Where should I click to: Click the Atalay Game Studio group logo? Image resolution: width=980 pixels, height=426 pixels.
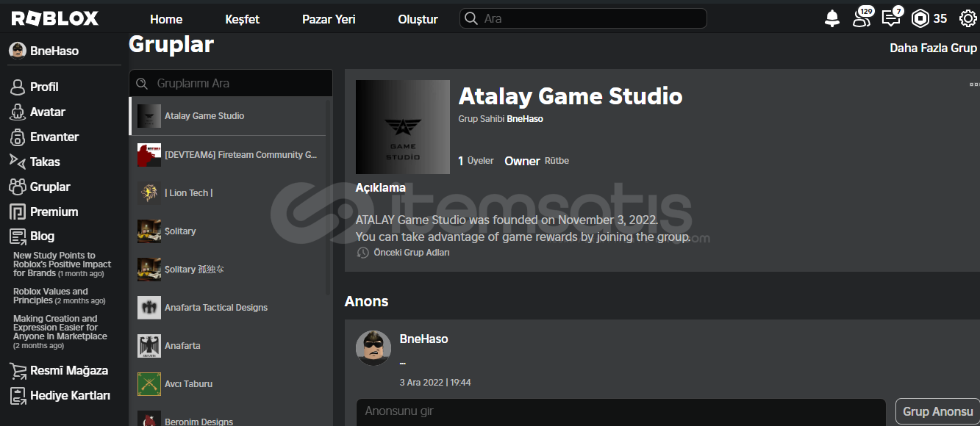pos(403,127)
